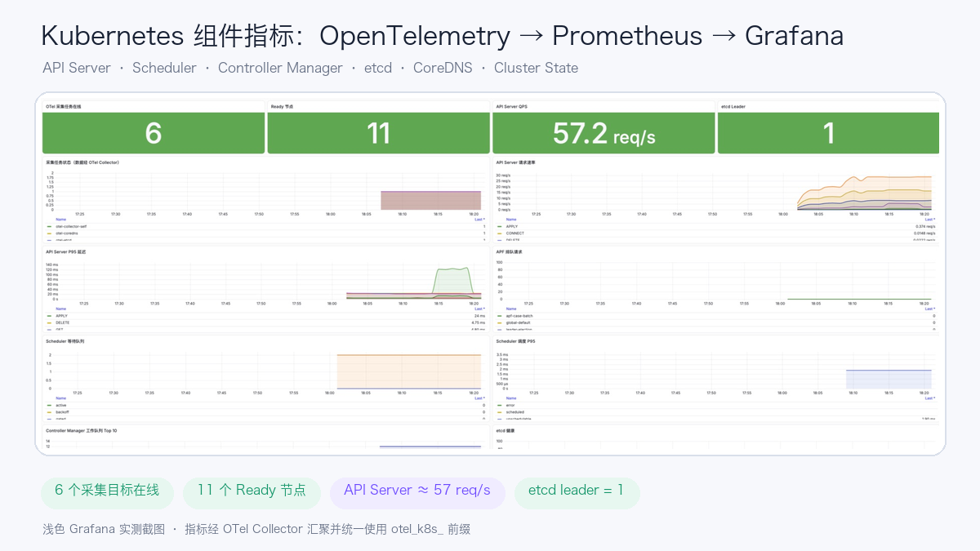The width and height of the screenshot is (980, 551).
Task: Click the orange shaded area in Scheduler 等待队列 chart
Action: [408, 371]
